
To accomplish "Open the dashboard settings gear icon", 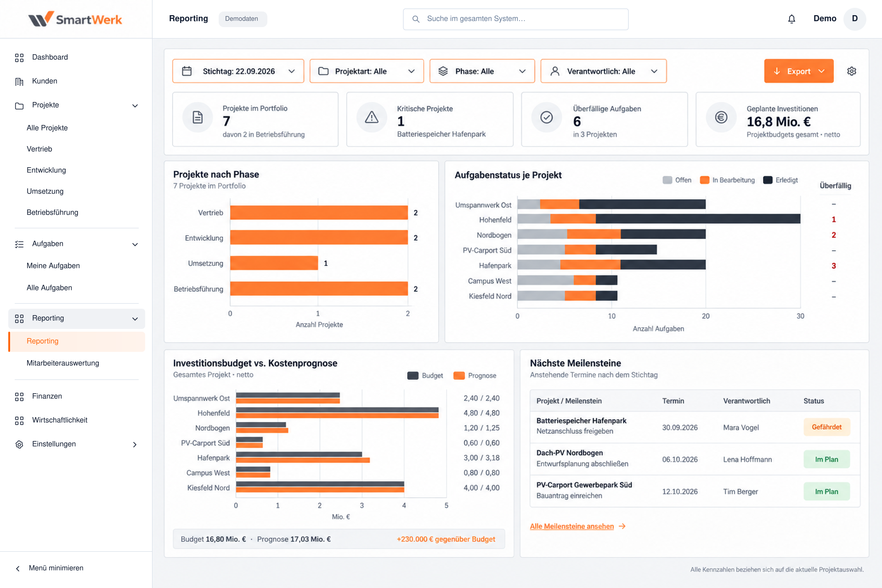I will click(x=852, y=71).
